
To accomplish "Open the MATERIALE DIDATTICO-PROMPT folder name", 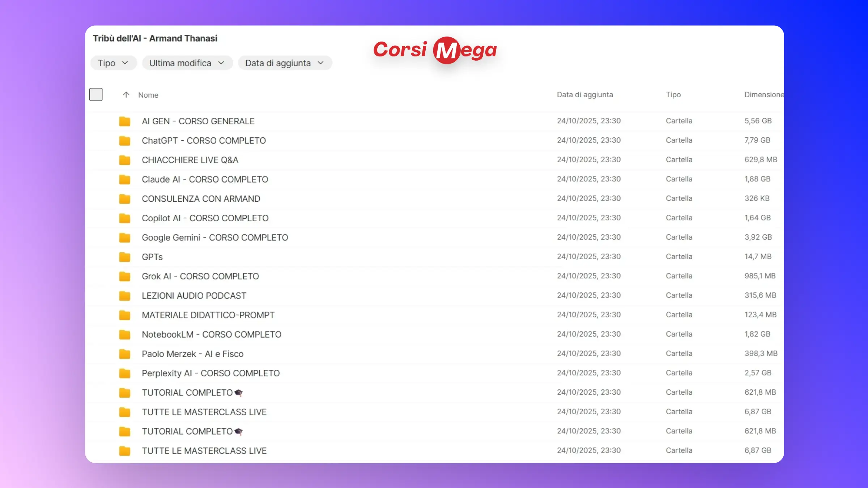I will click(208, 315).
